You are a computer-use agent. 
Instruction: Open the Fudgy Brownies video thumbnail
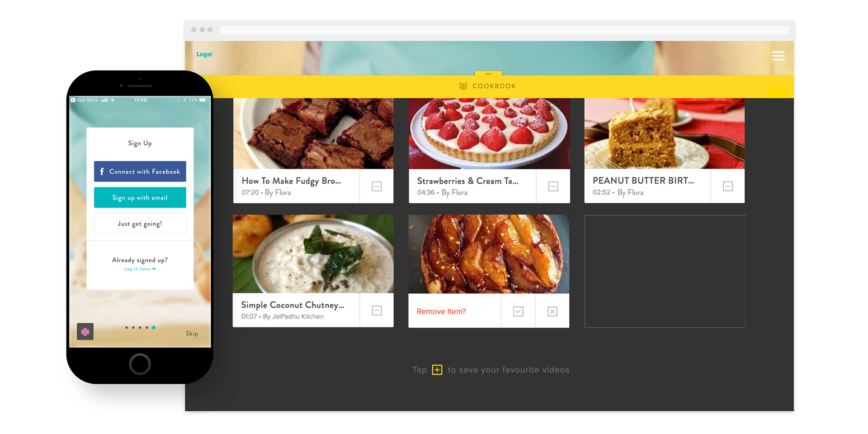[x=313, y=134]
